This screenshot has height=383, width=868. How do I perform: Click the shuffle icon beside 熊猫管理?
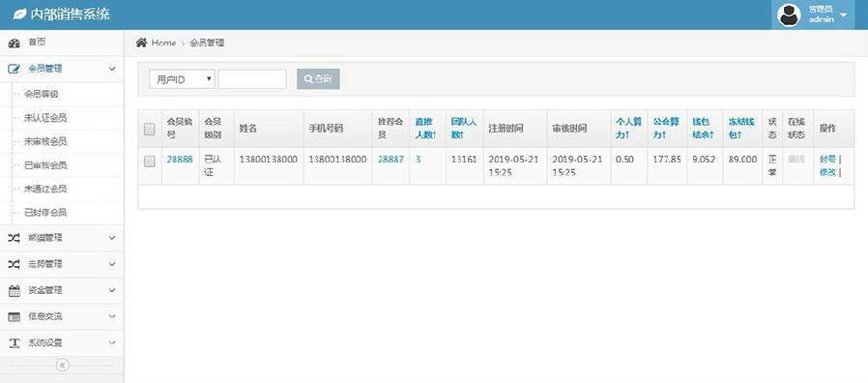tap(14, 238)
